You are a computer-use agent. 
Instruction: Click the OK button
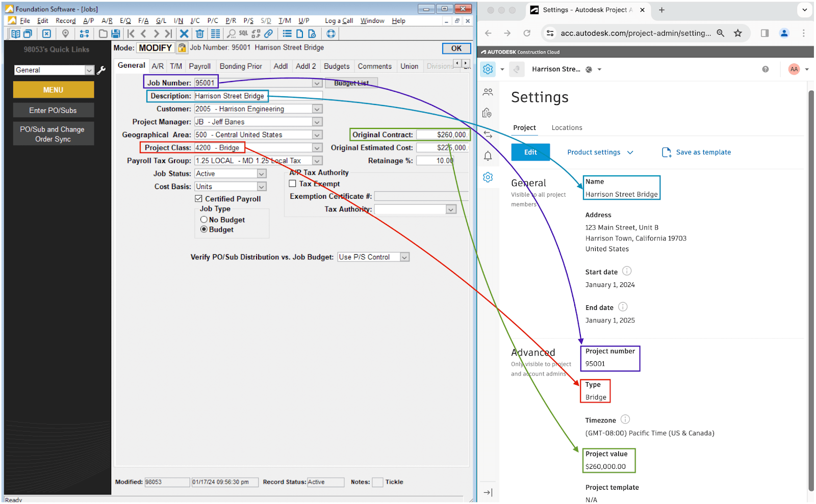[x=456, y=48]
